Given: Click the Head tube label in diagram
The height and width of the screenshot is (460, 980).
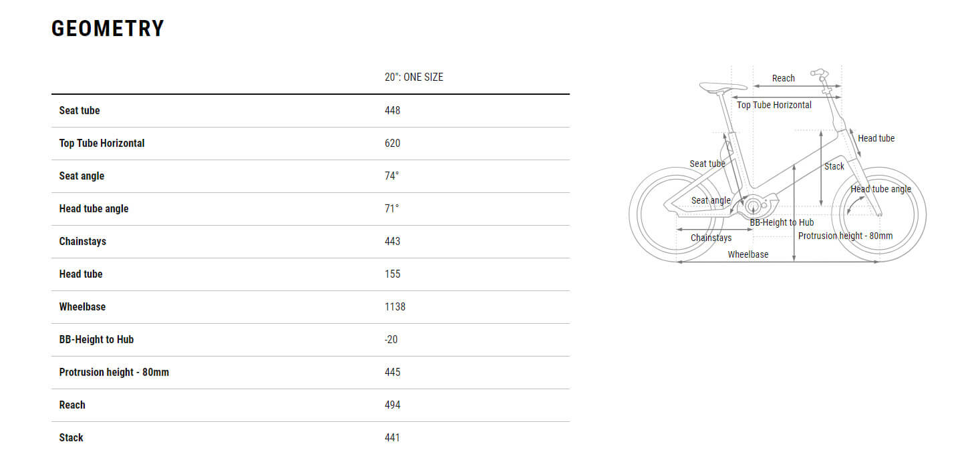Looking at the screenshot, I should (876, 138).
